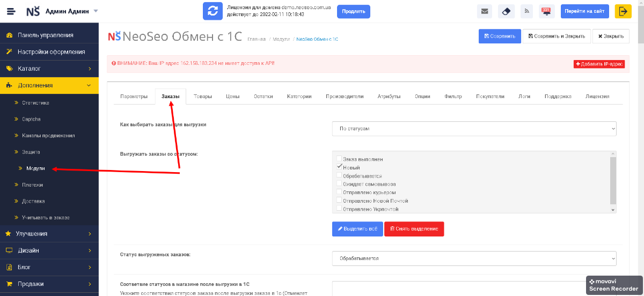Expand the Каталог sidebar menu

click(x=49, y=69)
